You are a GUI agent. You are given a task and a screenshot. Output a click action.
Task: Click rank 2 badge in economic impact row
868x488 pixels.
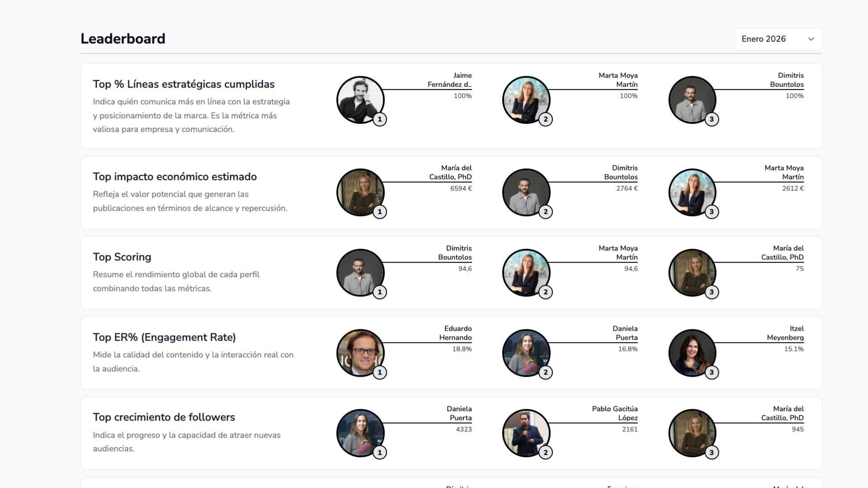[546, 211]
